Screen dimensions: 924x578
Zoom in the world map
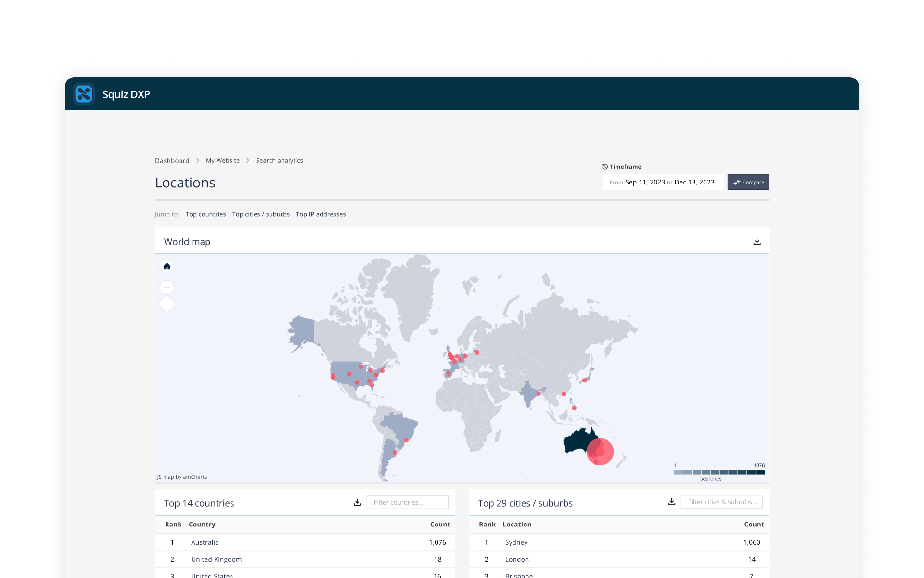pyautogui.click(x=167, y=288)
